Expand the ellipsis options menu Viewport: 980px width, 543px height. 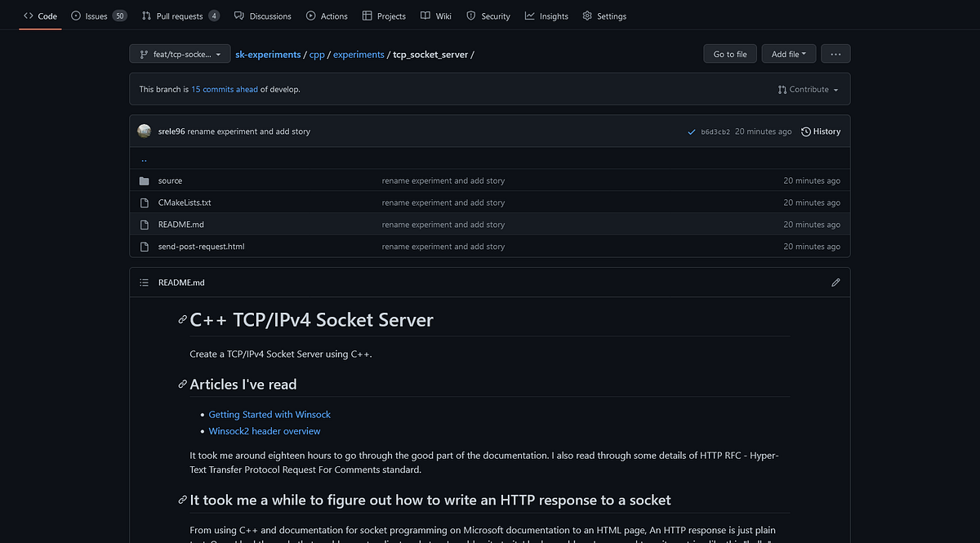pyautogui.click(x=835, y=53)
